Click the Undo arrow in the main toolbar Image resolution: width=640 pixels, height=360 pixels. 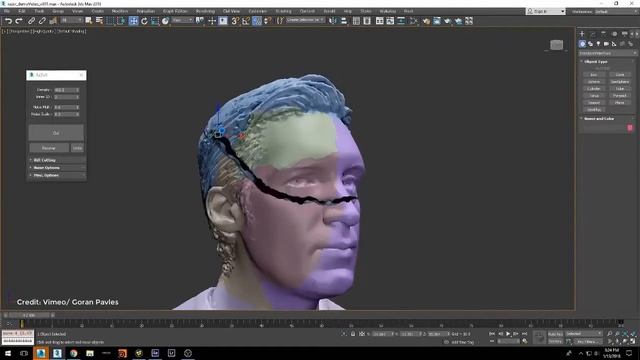tap(8, 21)
